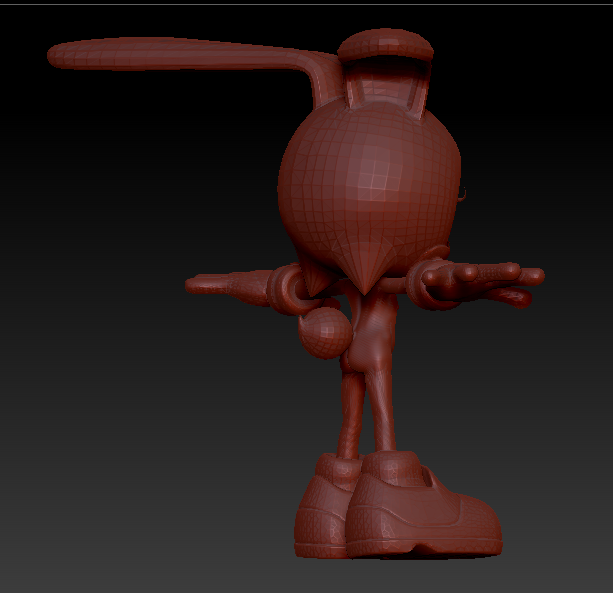Click the ring cuff on the left arm
This screenshot has height=593, width=613.
coord(287,288)
